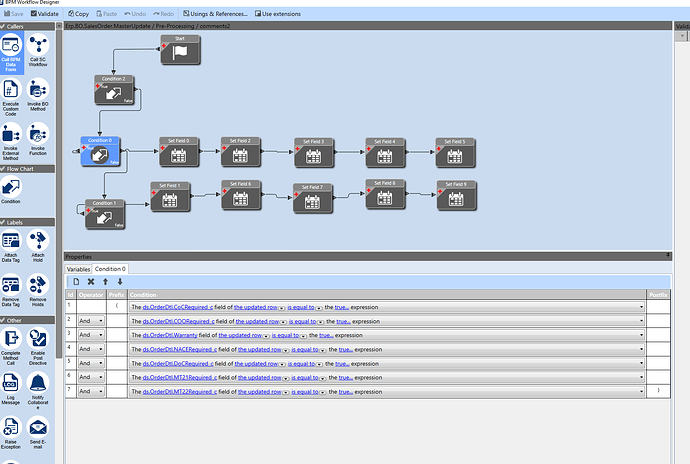Screen dimensions: 690x464
Task: Select the Set Field 7 node
Action: tap(312, 199)
